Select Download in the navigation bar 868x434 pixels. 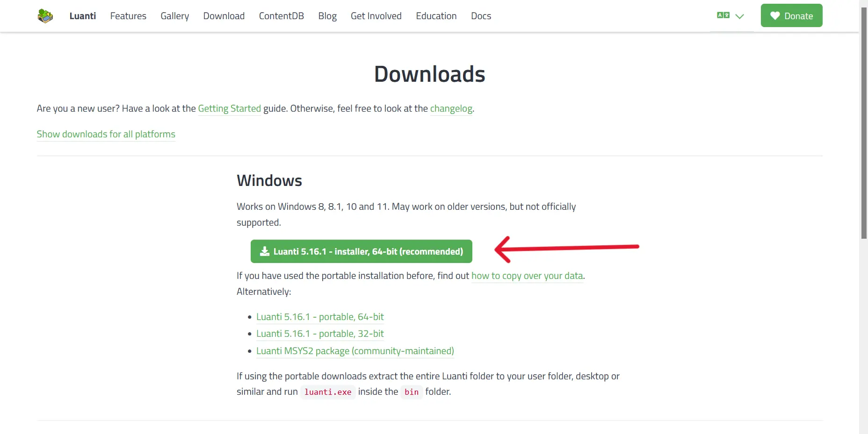click(x=224, y=16)
